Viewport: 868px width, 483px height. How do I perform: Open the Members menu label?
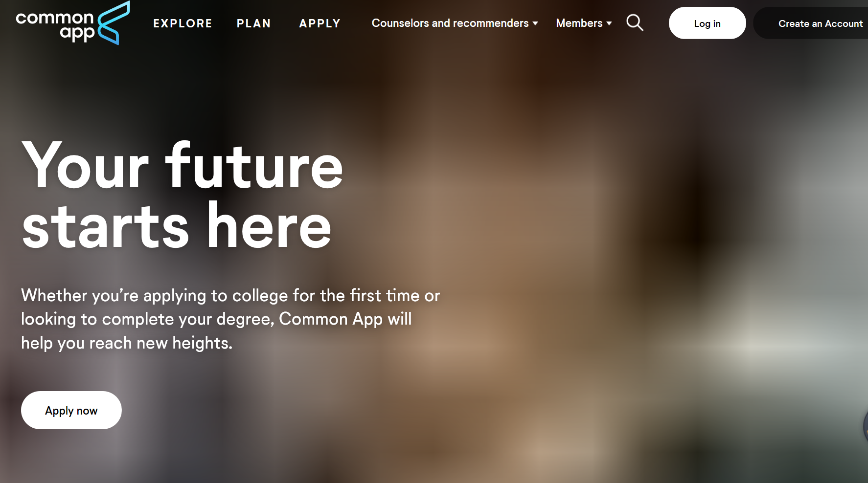[579, 23]
